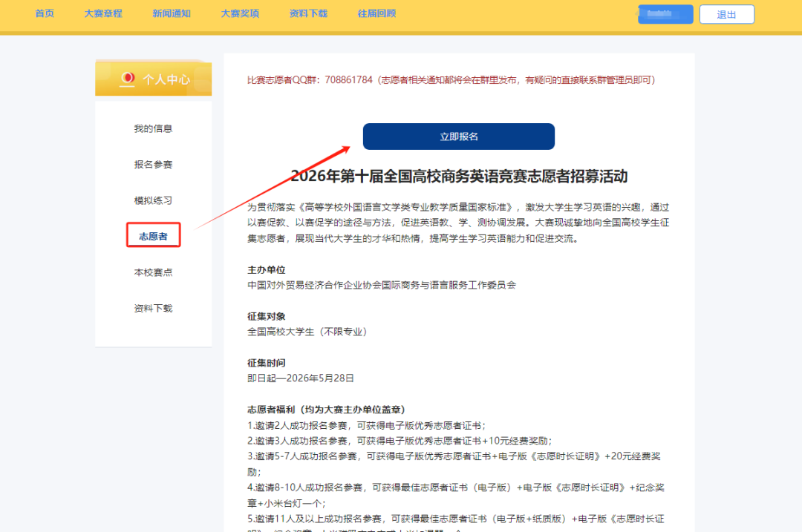
Task: Select 大赛奖项 in the top navigation
Action: pyautogui.click(x=240, y=13)
